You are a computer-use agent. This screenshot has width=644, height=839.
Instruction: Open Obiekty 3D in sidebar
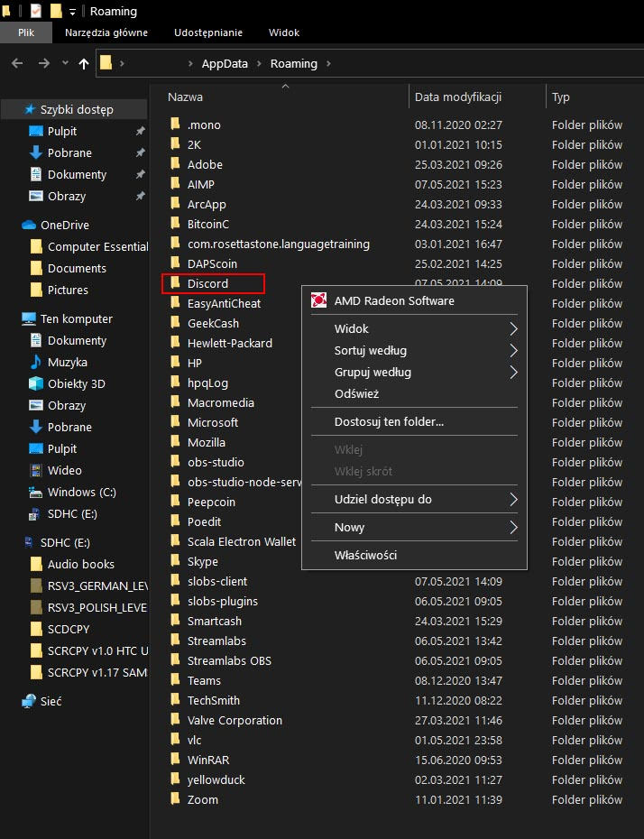click(x=77, y=383)
